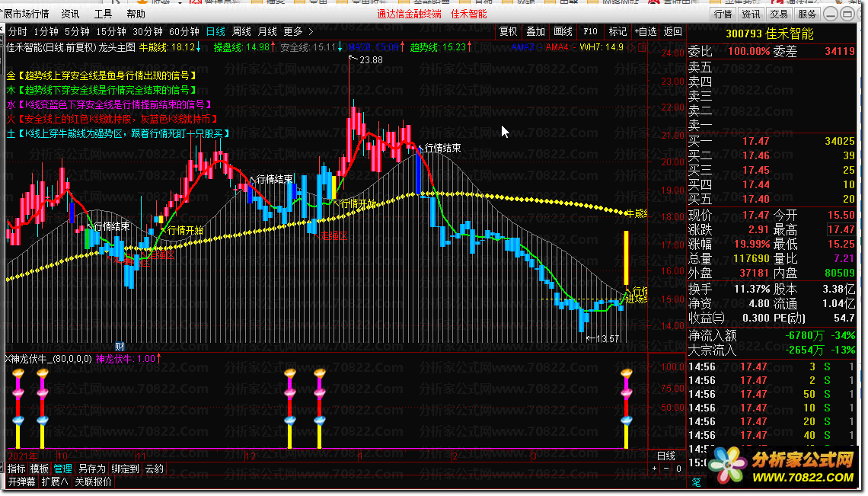Click the 2021年 timeline label

tap(23, 456)
